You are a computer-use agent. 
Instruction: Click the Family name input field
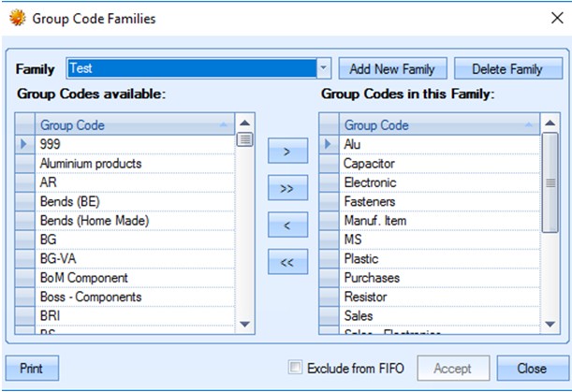point(192,68)
